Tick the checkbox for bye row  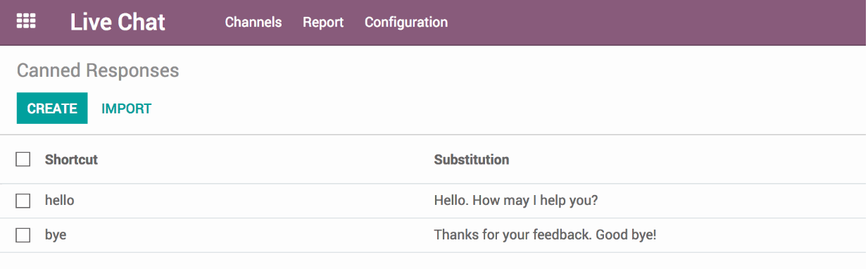tap(23, 235)
